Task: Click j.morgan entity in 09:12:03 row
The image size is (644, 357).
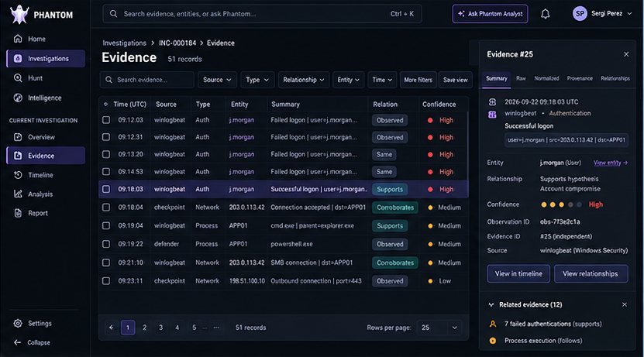Action: coord(242,120)
